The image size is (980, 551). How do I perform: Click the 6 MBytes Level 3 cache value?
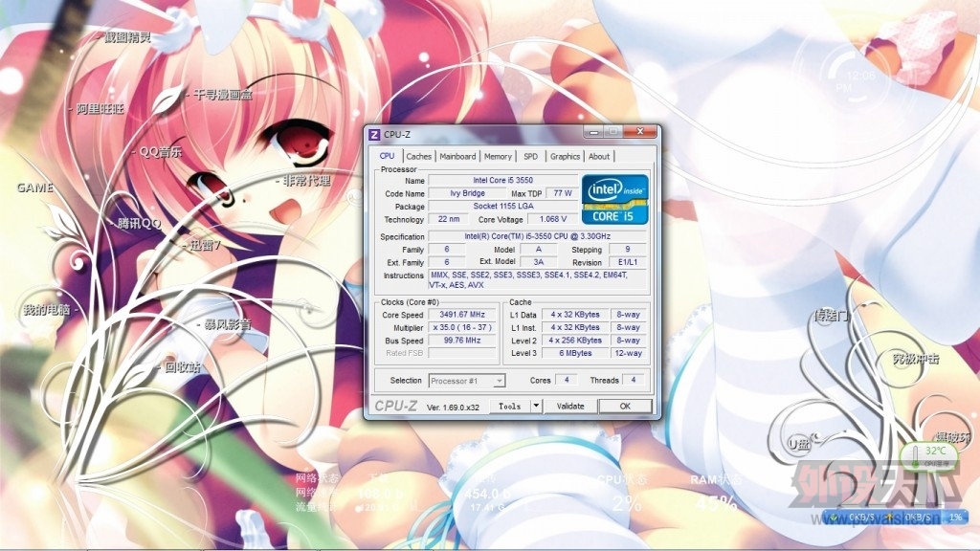[x=575, y=353]
